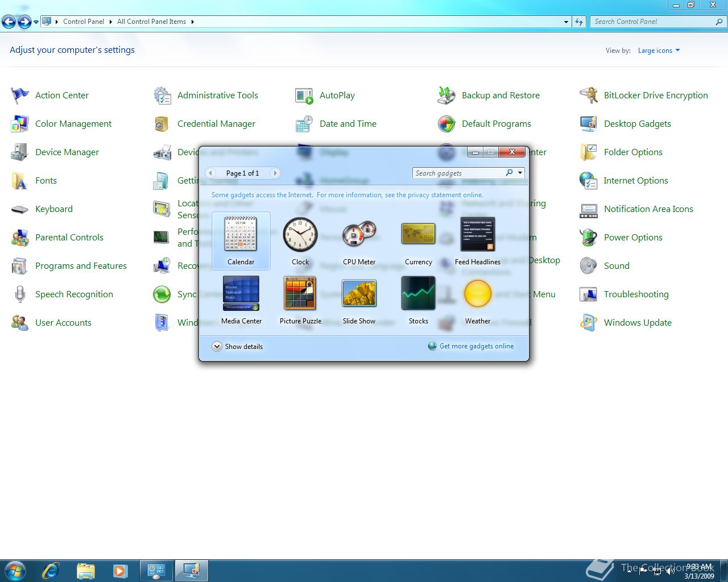Open Parental Controls icon
The image size is (728, 582).
tap(20, 238)
